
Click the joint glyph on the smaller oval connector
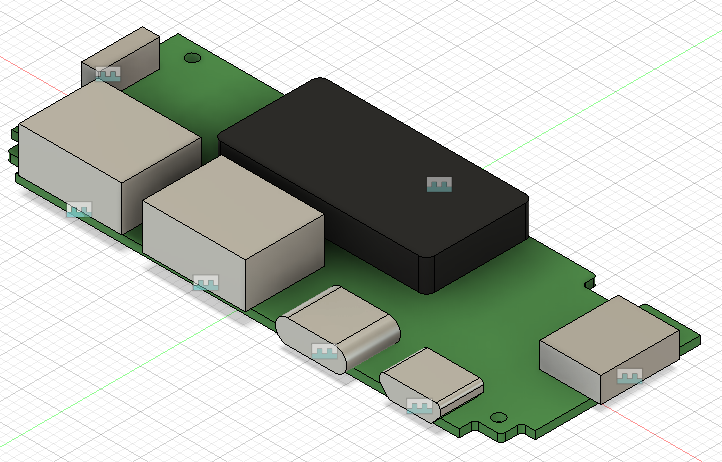pyautogui.click(x=419, y=406)
